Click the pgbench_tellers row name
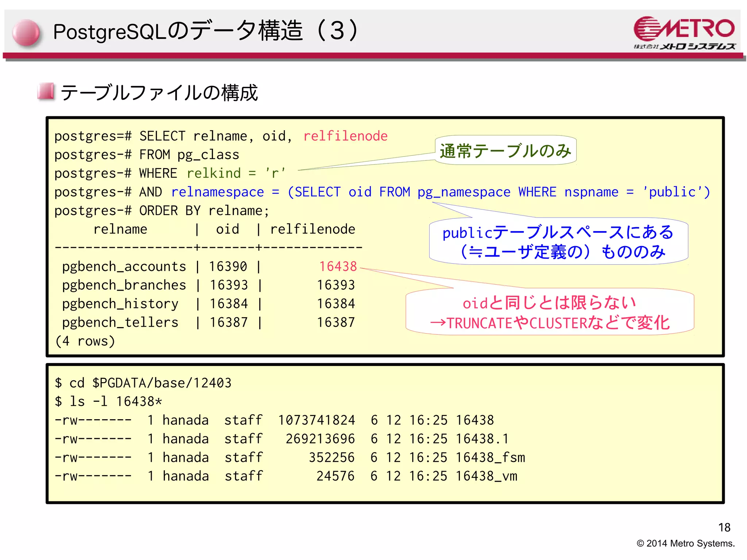The image size is (747, 560). pos(120,323)
